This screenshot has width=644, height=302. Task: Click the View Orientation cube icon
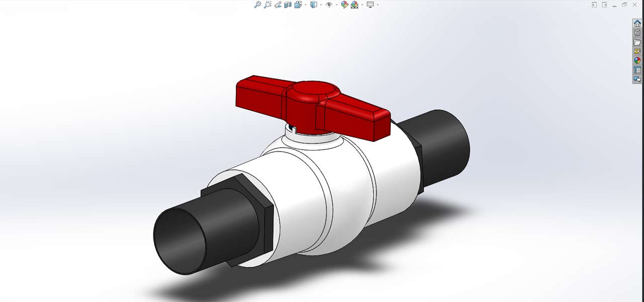click(x=298, y=5)
